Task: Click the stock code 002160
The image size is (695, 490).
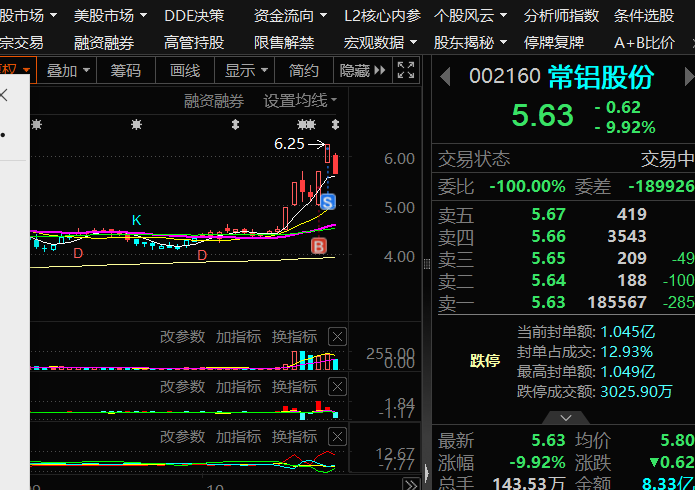Action: [x=505, y=76]
